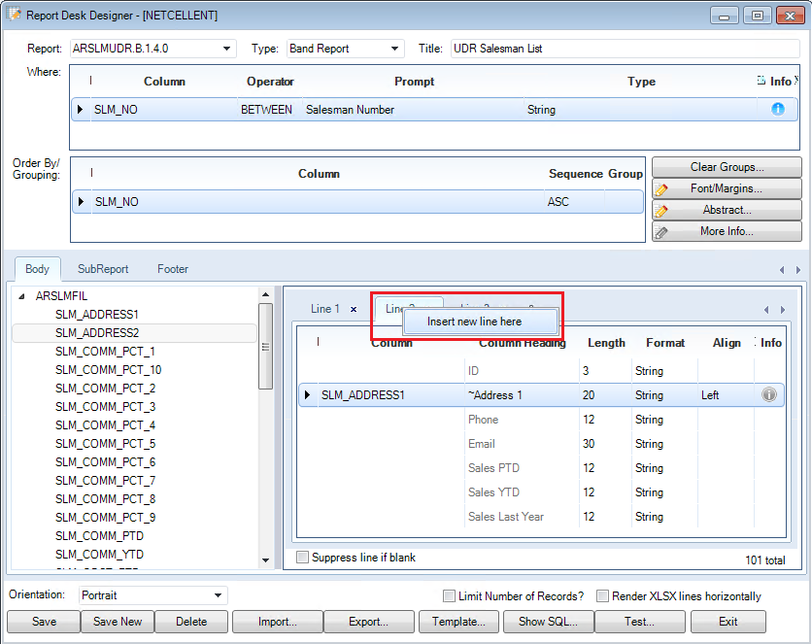Select SLM_ADDRESS1 in the field tree
Image resolution: width=812 pixels, height=644 pixels.
tap(97, 315)
